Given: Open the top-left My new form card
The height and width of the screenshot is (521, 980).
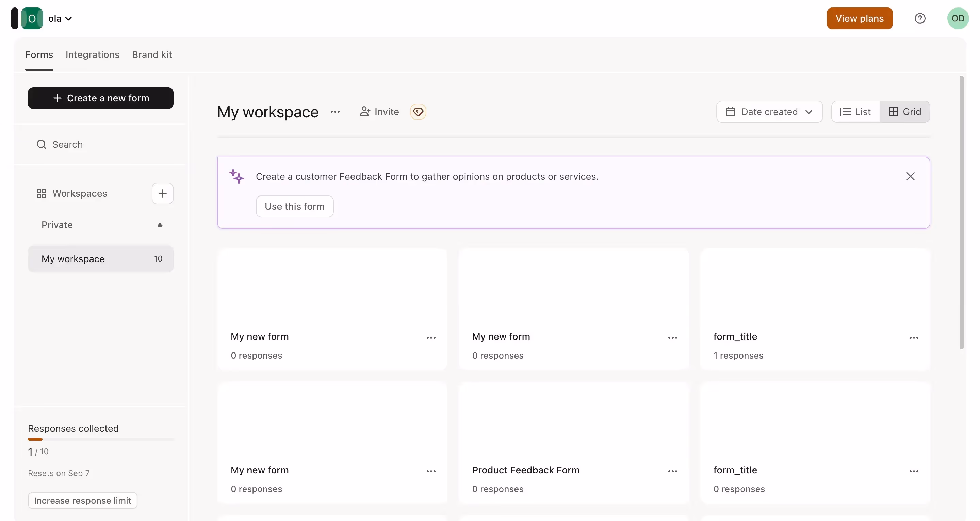Looking at the screenshot, I should coord(332,309).
